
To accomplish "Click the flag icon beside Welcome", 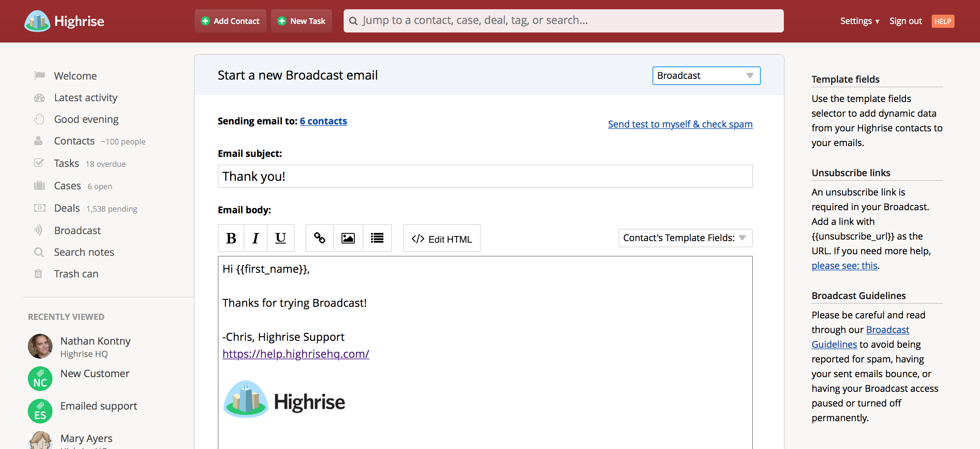I will (39, 75).
